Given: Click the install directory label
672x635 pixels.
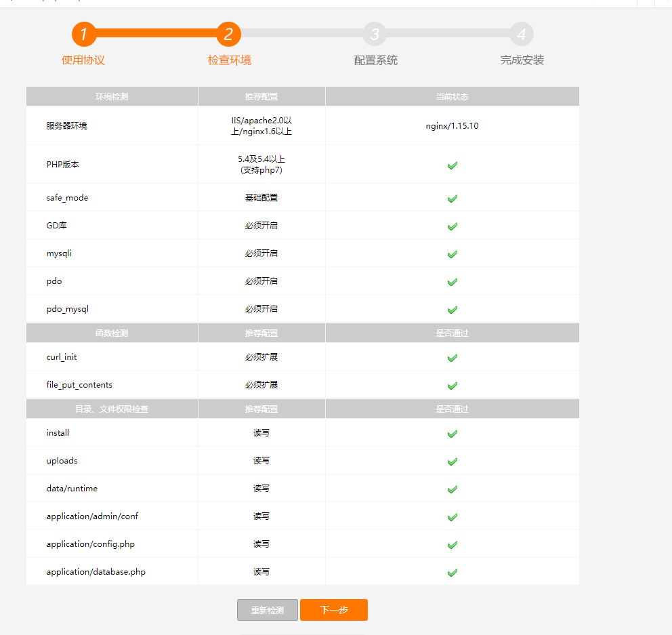Looking at the screenshot, I should [x=58, y=432].
